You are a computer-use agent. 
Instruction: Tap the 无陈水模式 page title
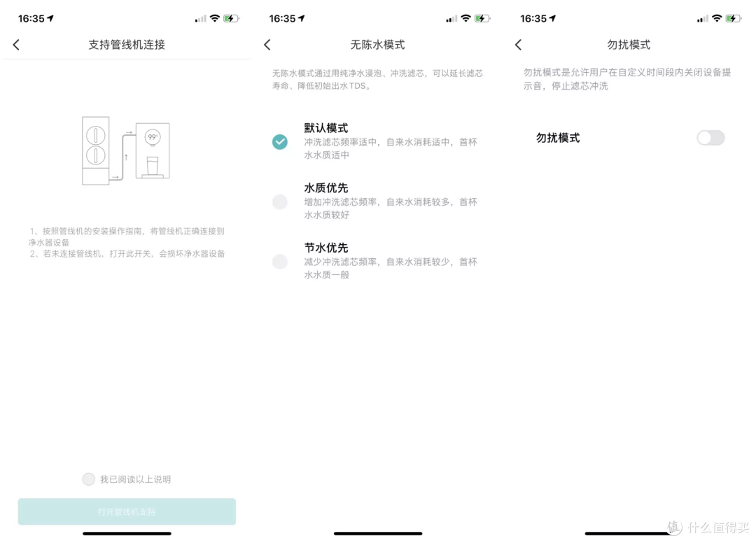point(377,45)
